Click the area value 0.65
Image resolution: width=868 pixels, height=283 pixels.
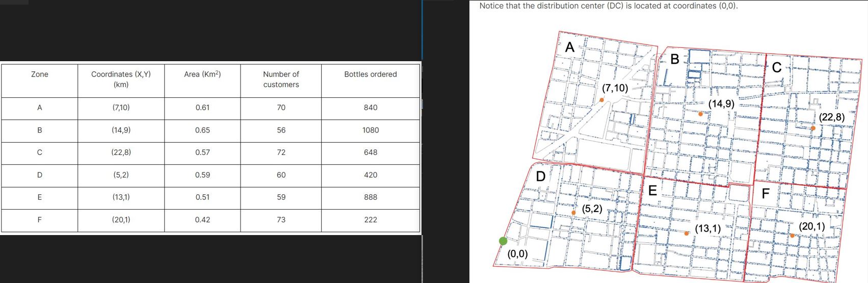[202, 130]
